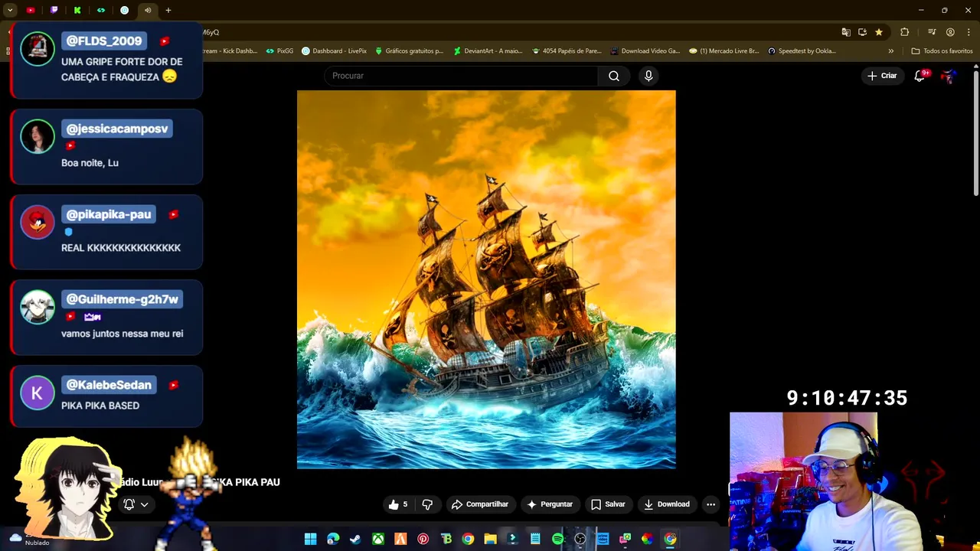Screen dimensions: 980x551
Task: Click the Download button
Action: tap(667, 504)
